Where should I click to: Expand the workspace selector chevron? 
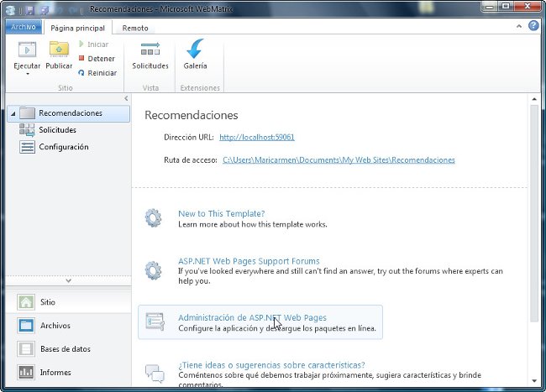[68, 280]
